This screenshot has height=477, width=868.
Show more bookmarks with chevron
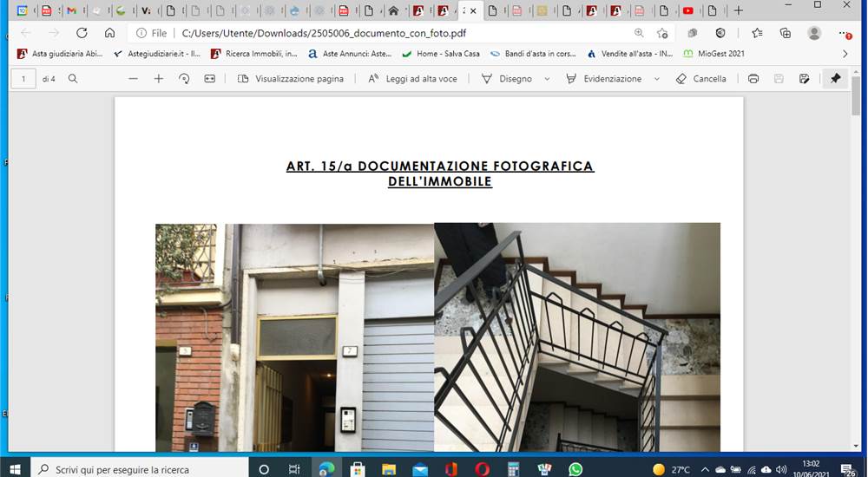coord(845,54)
